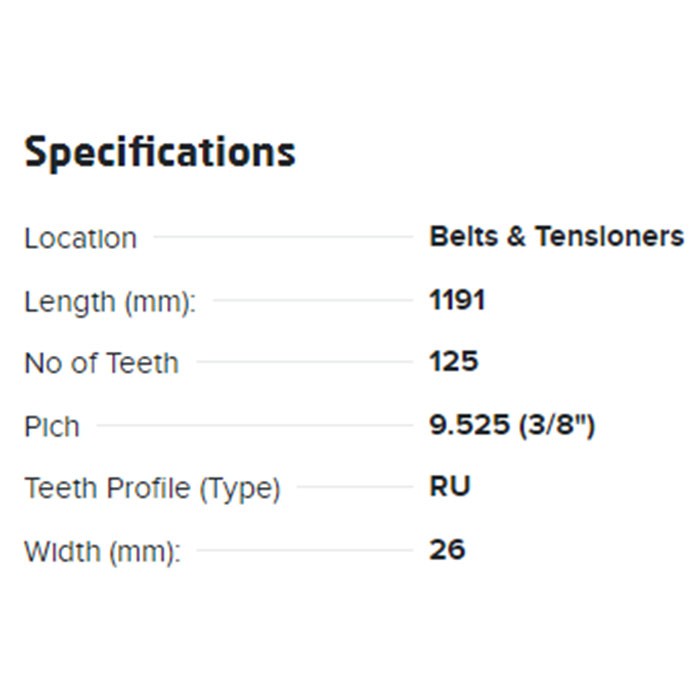This screenshot has width=700, height=700.
Task: Click the Teeth Profile (Type) label
Action: point(152,489)
